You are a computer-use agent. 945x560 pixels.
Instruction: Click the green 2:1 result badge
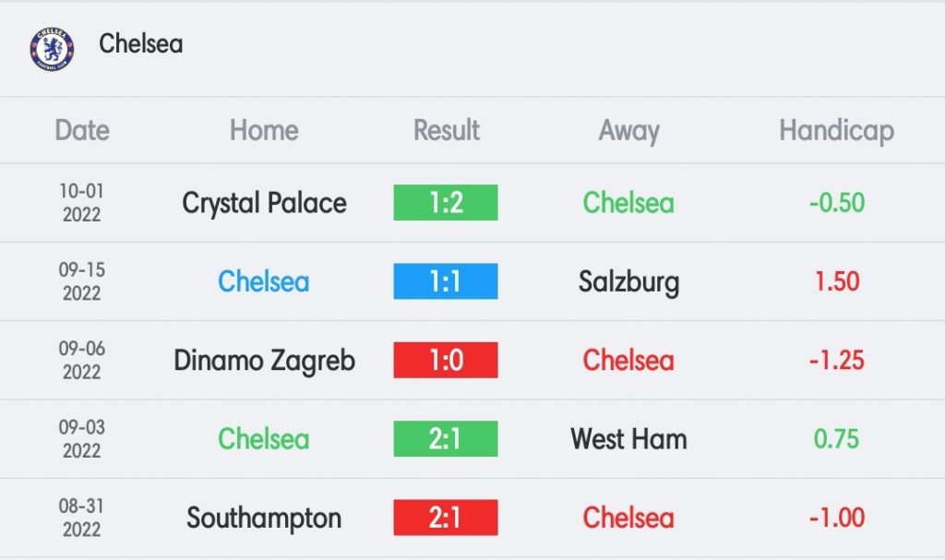tap(446, 439)
